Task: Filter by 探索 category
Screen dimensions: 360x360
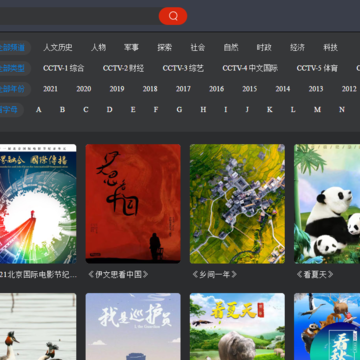Action: 165,48
